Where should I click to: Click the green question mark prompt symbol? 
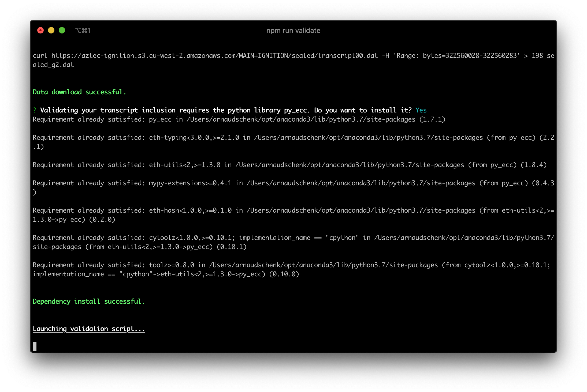[x=35, y=110]
